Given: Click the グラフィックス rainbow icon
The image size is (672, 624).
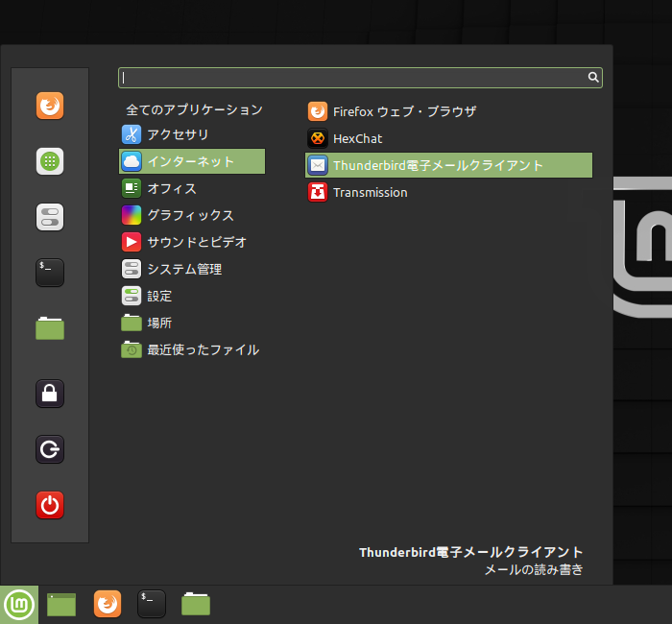Looking at the screenshot, I should pyautogui.click(x=132, y=215).
